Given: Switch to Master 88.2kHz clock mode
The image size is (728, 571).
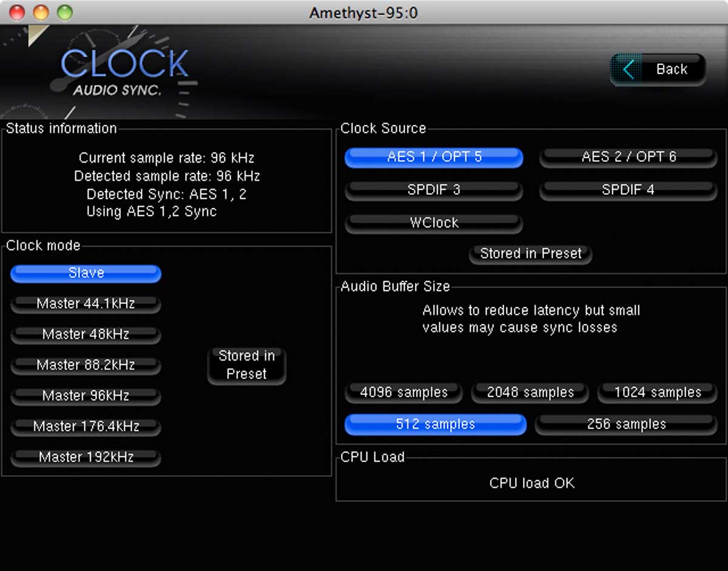Looking at the screenshot, I should [x=86, y=365].
